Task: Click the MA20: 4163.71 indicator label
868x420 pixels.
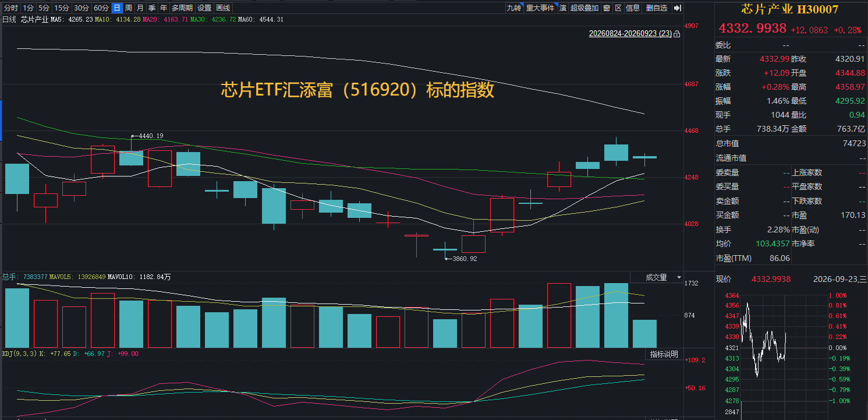Action: pyautogui.click(x=165, y=19)
